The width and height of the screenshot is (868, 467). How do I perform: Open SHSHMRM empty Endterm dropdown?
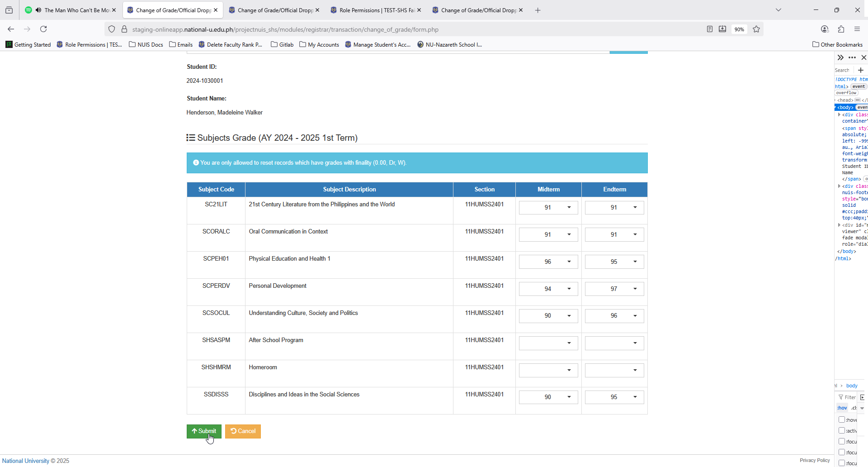[x=614, y=370]
